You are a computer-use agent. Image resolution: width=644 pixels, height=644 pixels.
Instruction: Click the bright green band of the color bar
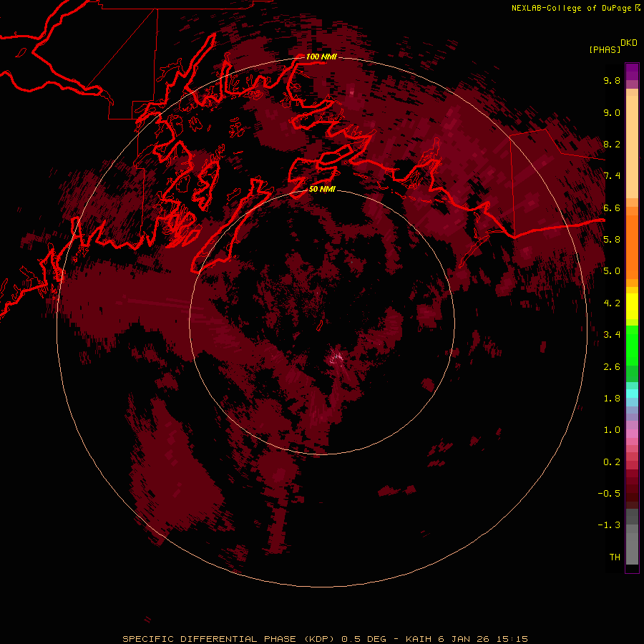point(632,346)
